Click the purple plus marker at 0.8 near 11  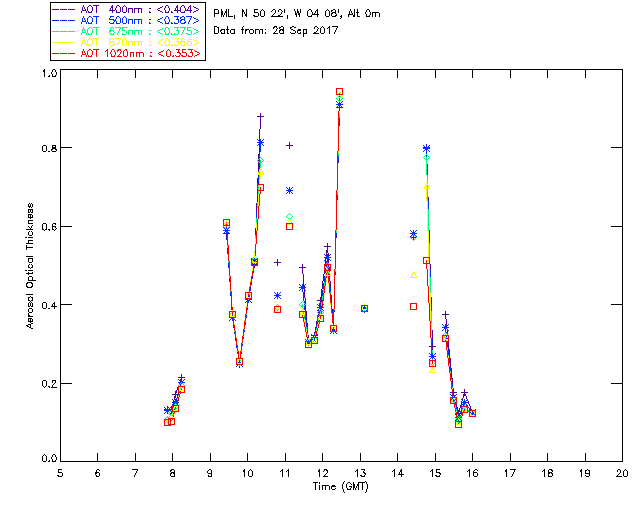pos(289,145)
